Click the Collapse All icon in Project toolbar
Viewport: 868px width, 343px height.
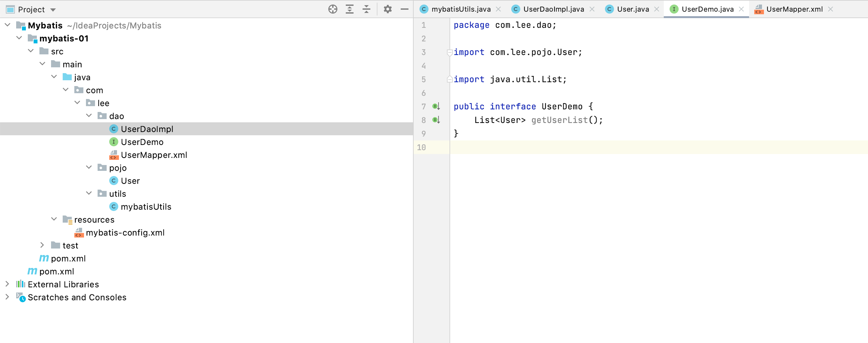(366, 9)
